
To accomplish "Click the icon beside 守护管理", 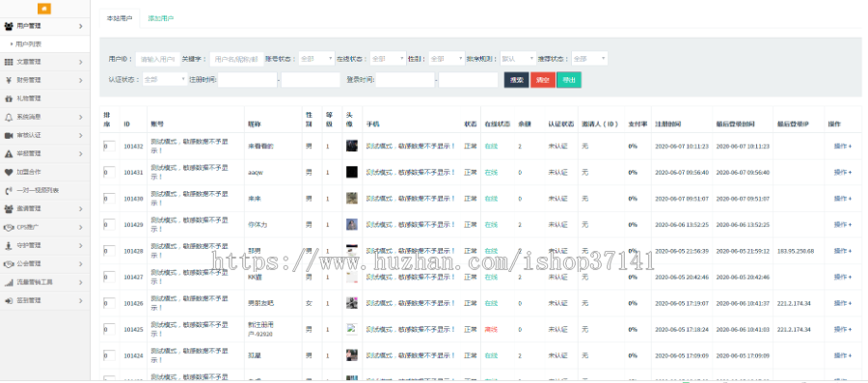I will click(x=9, y=245).
